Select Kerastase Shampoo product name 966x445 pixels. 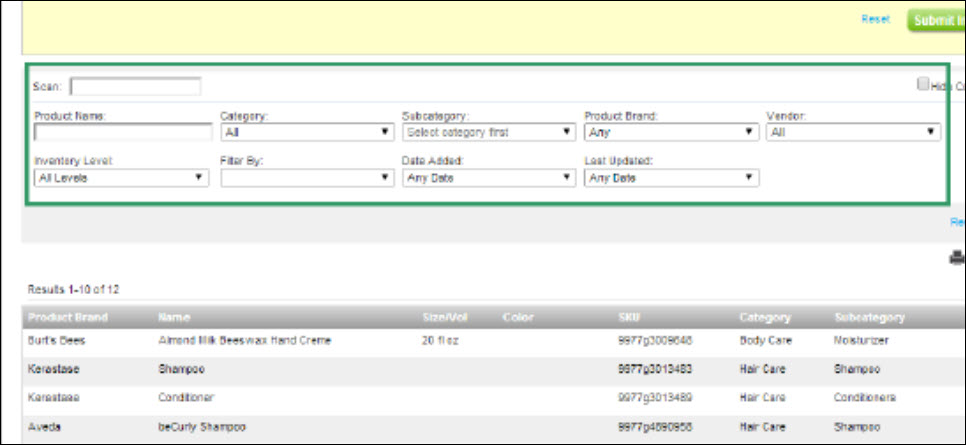point(181,369)
